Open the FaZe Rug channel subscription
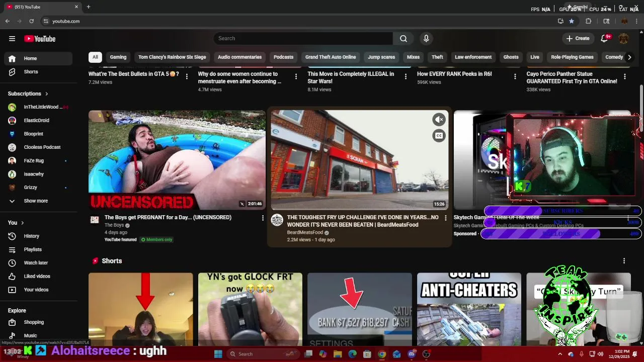Image resolution: width=644 pixels, height=362 pixels. [39, 161]
